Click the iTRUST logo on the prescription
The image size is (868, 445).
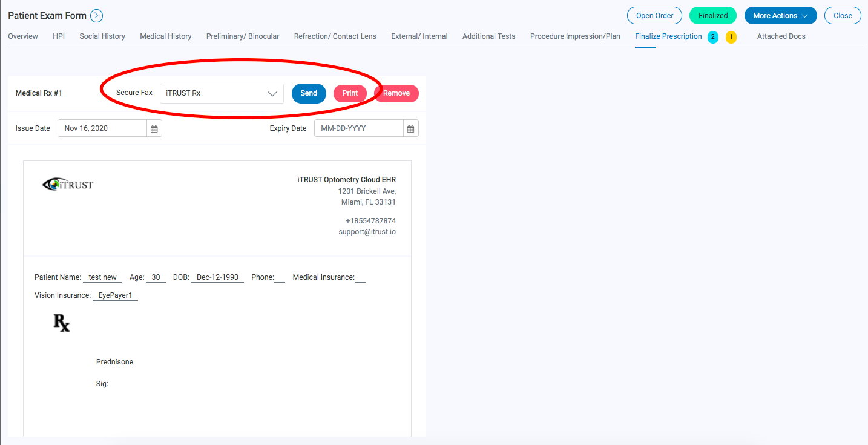[x=68, y=183]
